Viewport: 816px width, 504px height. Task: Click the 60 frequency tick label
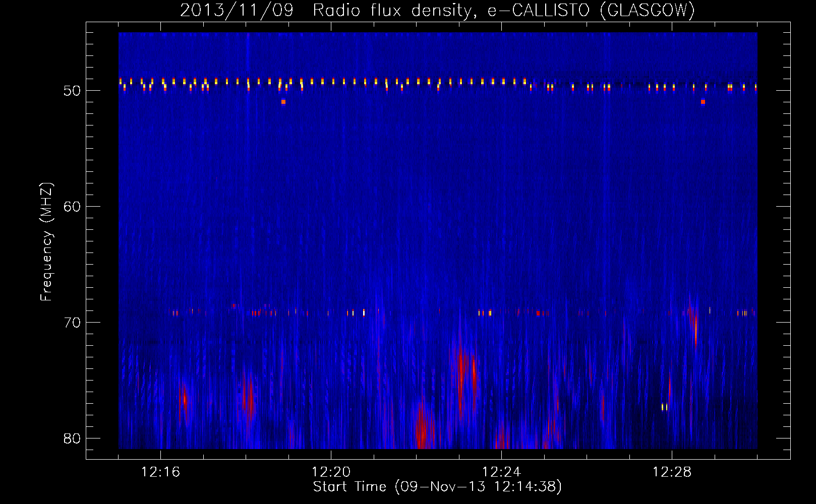72,207
